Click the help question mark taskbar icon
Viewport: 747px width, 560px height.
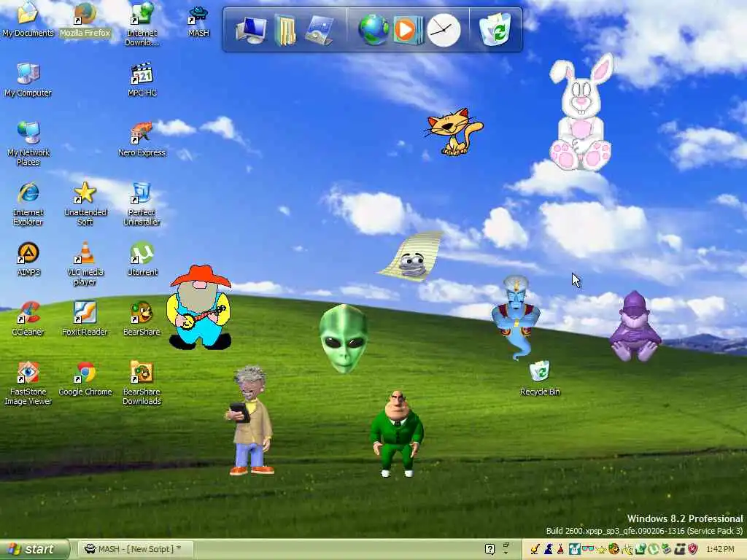pos(489,549)
